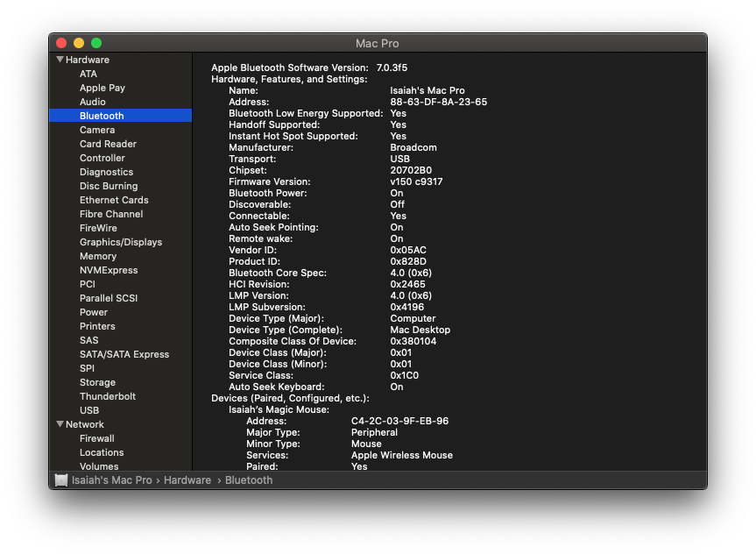This screenshot has height=554, width=756.
Task: Open Thunderbolt hardware section
Action: click(108, 395)
